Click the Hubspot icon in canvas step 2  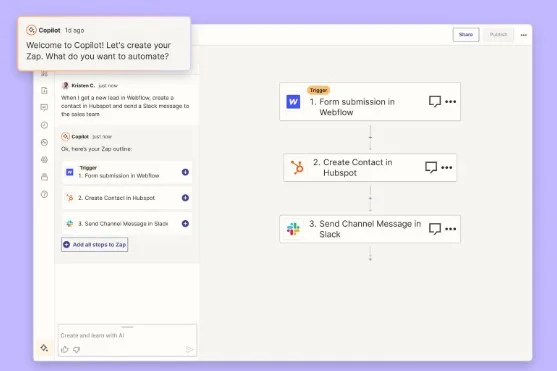point(297,167)
